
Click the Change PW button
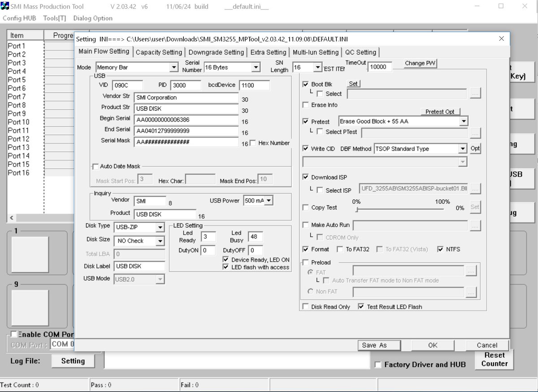click(x=421, y=63)
